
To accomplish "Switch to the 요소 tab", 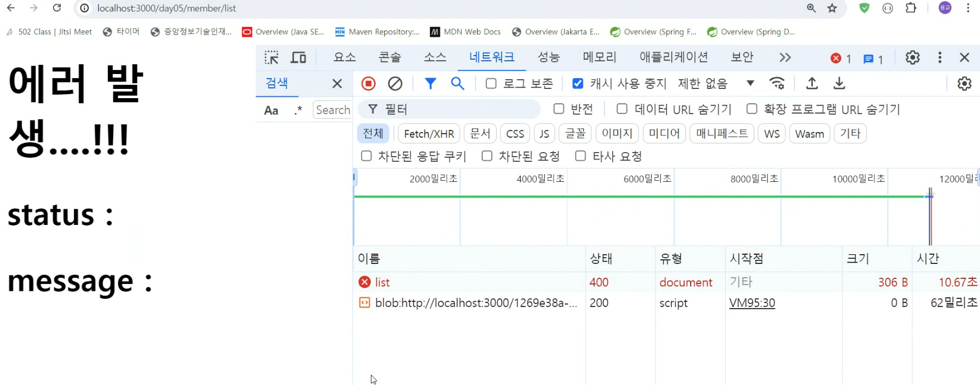I will tap(344, 57).
